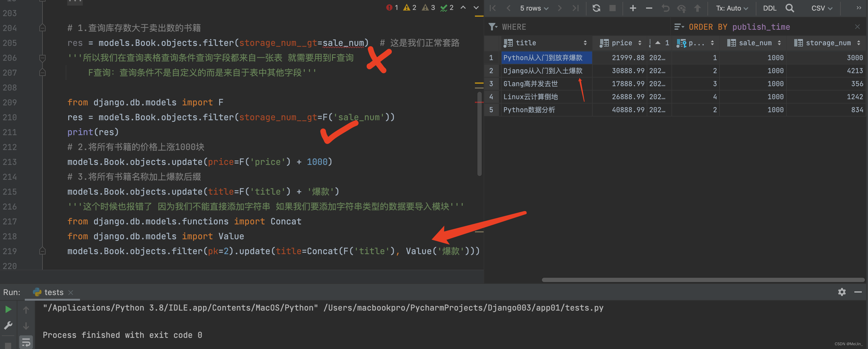Toggle fold marker at line 206

(x=42, y=58)
